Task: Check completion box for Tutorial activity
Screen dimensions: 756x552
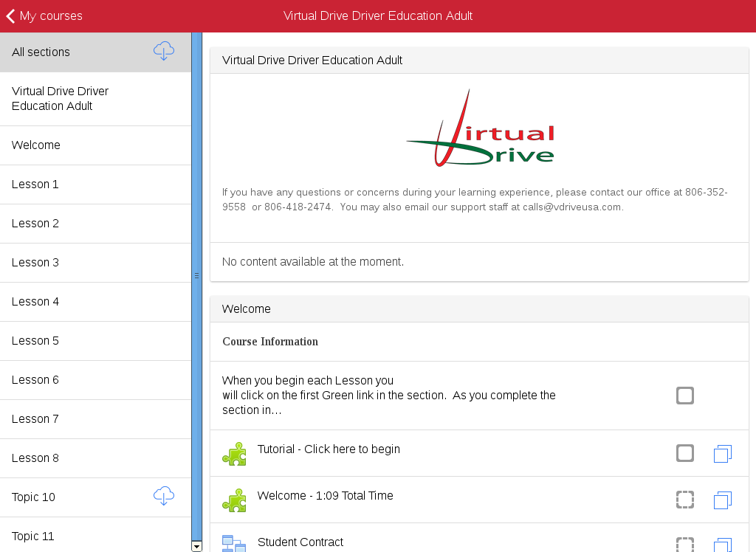Action: click(x=684, y=453)
